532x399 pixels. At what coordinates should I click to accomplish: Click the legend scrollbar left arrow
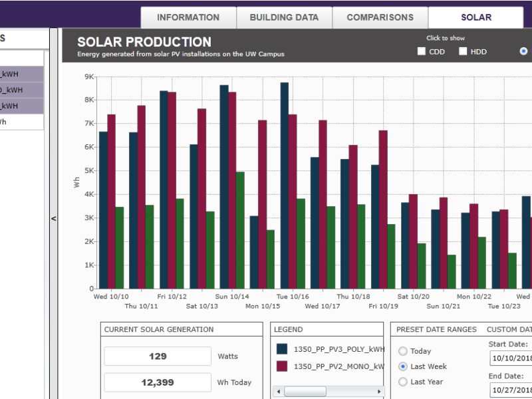tap(279, 391)
